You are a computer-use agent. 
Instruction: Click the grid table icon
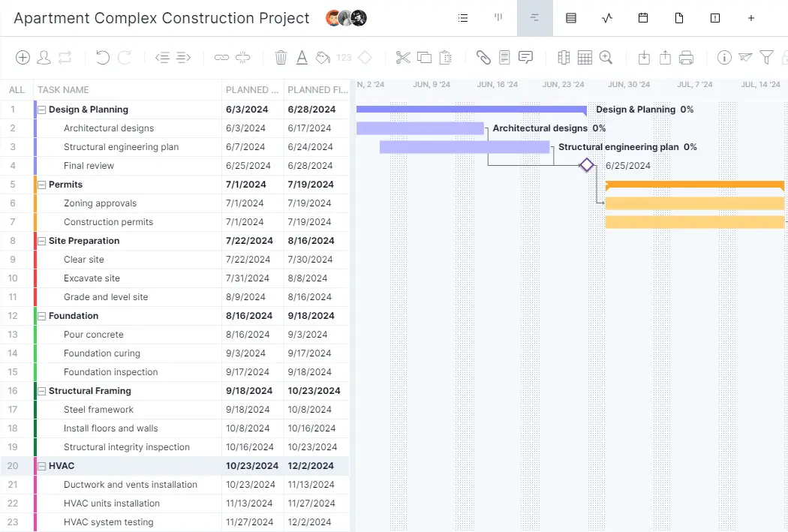pyautogui.click(x=585, y=58)
